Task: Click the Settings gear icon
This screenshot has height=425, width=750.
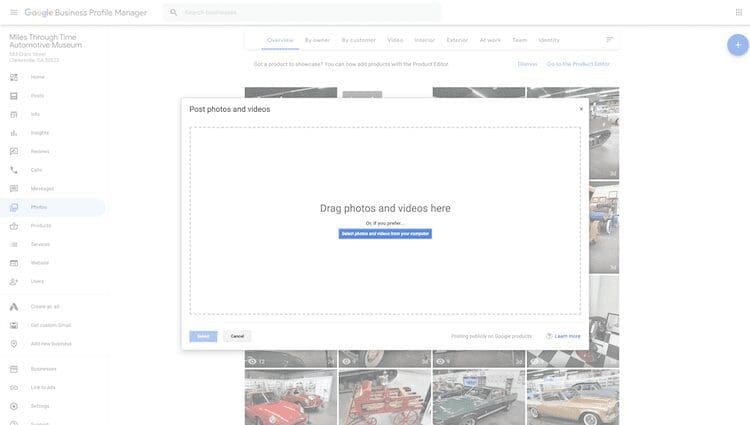Action: click(14, 406)
